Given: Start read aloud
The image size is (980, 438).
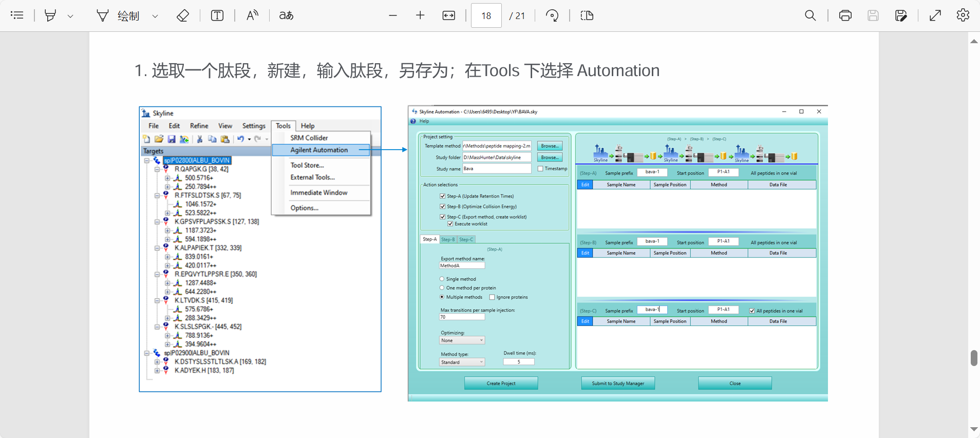Looking at the screenshot, I should (x=252, y=15).
